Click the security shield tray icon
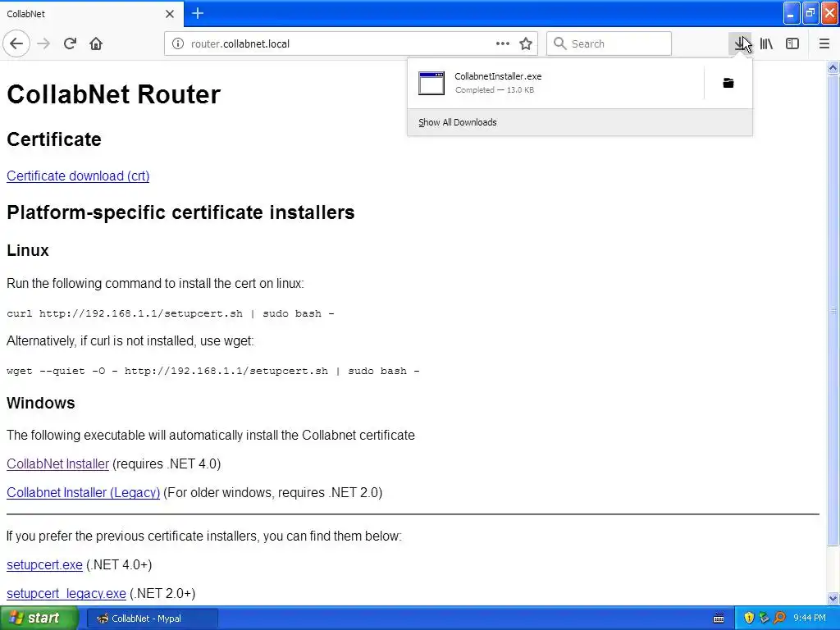The height and width of the screenshot is (630, 840). (x=749, y=619)
